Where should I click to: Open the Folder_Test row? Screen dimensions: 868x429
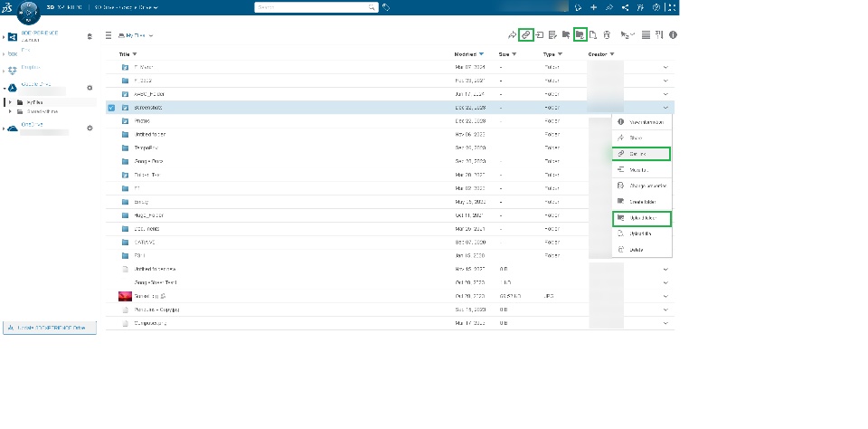click(390, 175)
